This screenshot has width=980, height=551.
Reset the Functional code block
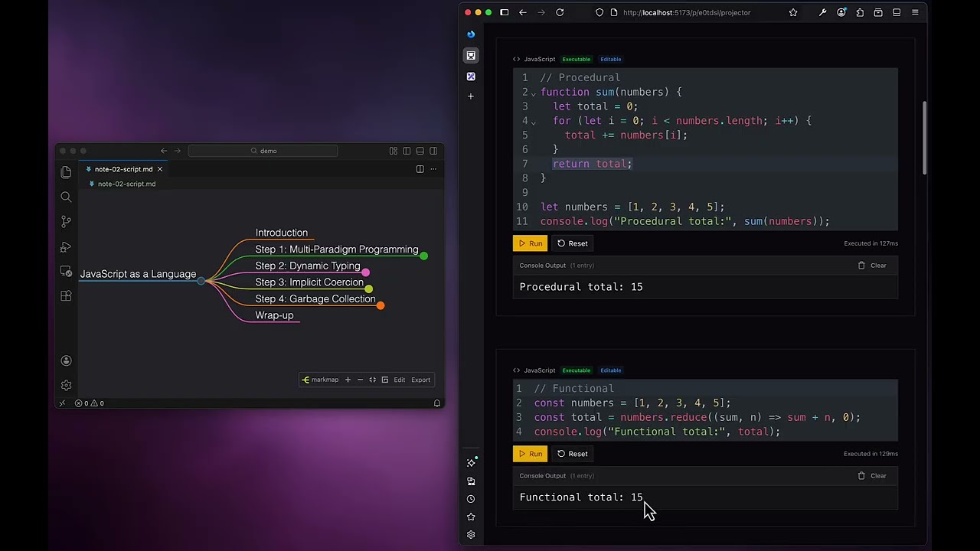(x=573, y=454)
